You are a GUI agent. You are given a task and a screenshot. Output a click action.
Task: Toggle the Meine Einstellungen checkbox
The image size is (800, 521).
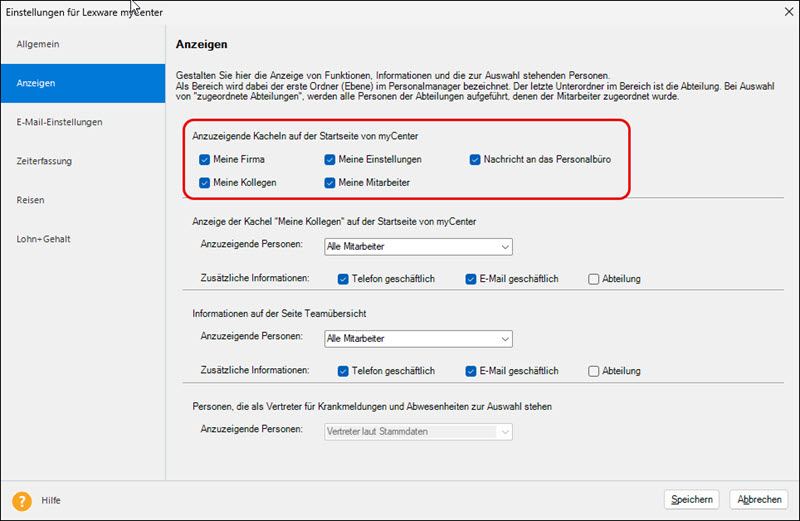tap(330, 159)
